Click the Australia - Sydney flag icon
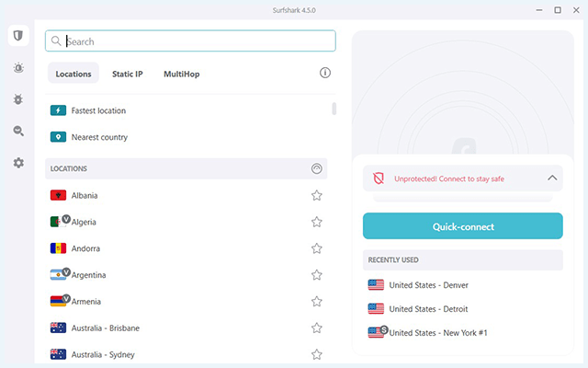 (58, 354)
